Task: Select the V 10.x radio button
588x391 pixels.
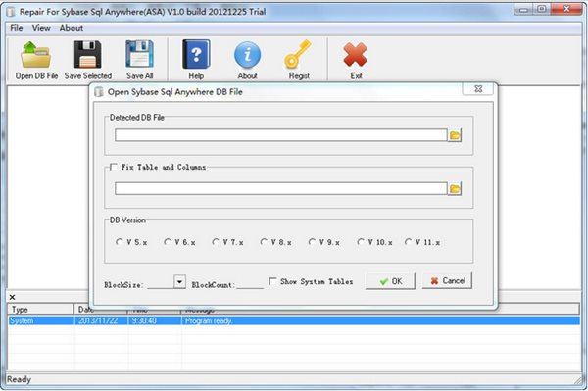Action: (361, 242)
